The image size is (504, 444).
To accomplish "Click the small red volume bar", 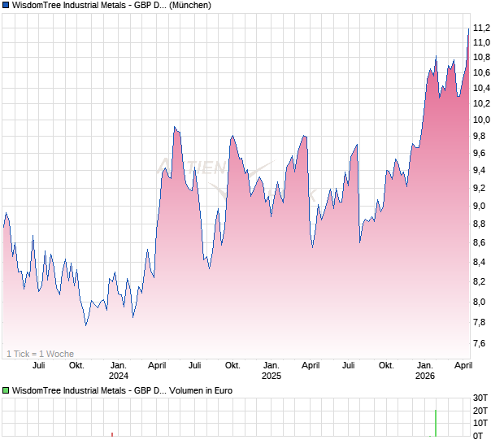I will click(111, 433).
